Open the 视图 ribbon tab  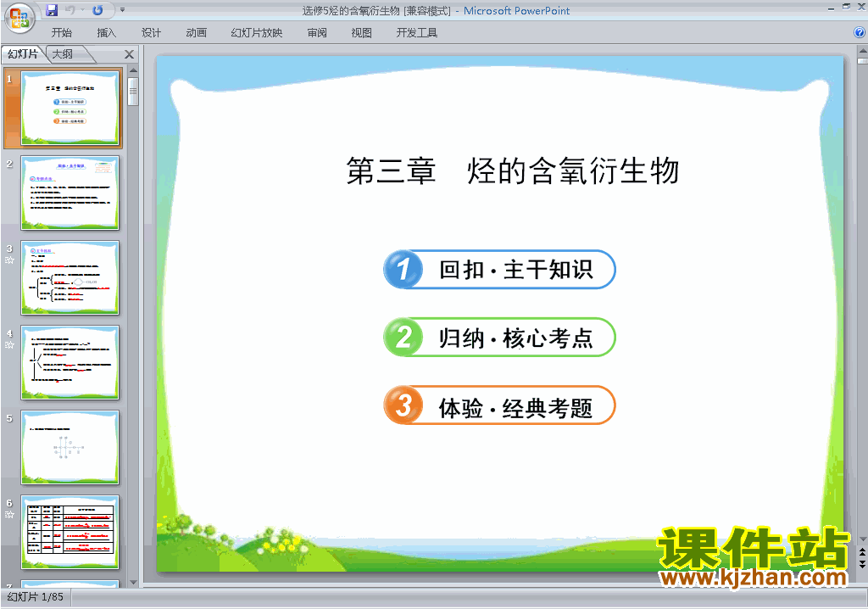361,33
